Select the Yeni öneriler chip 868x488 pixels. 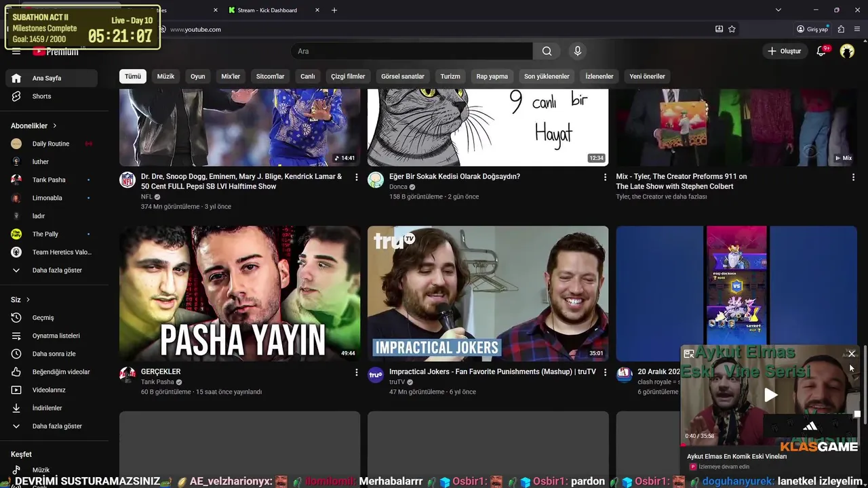[648, 76]
